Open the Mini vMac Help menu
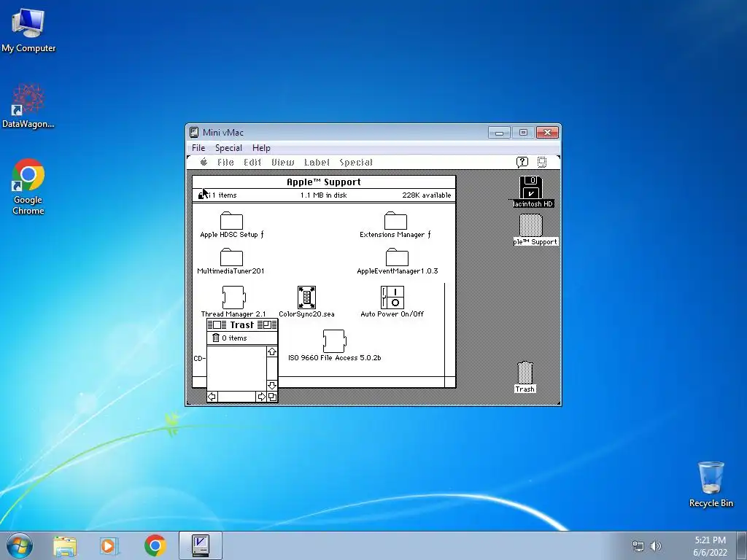The width and height of the screenshot is (747, 560). (x=261, y=147)
